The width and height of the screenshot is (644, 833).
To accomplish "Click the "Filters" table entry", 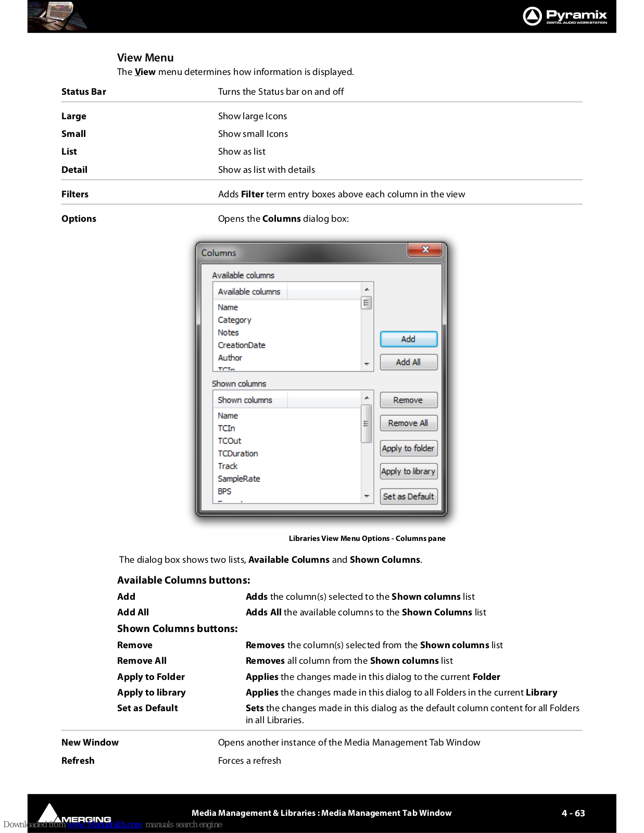I will click(75, 194).
